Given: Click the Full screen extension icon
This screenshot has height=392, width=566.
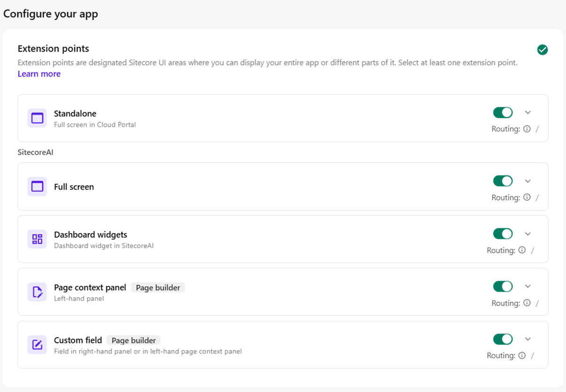Looking at the screenshot, I should (37, 187).
